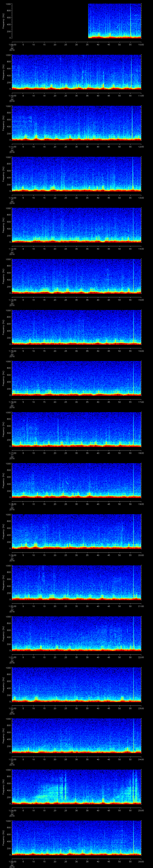Click the bright vertical spike in the 1:09:00 spectrogram
This screenshot has width=153, height=868.
(x=130, y=20)
